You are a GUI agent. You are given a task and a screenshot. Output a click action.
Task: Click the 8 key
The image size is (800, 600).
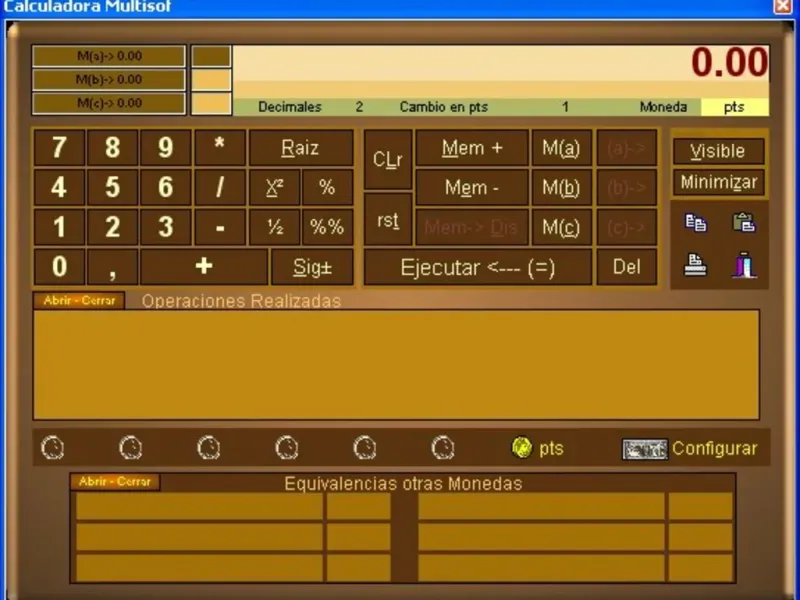113,148
